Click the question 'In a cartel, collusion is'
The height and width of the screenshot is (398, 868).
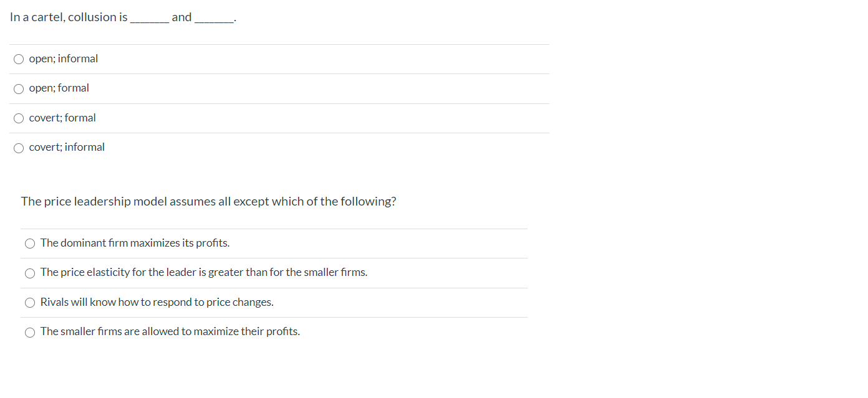(69, 17)
